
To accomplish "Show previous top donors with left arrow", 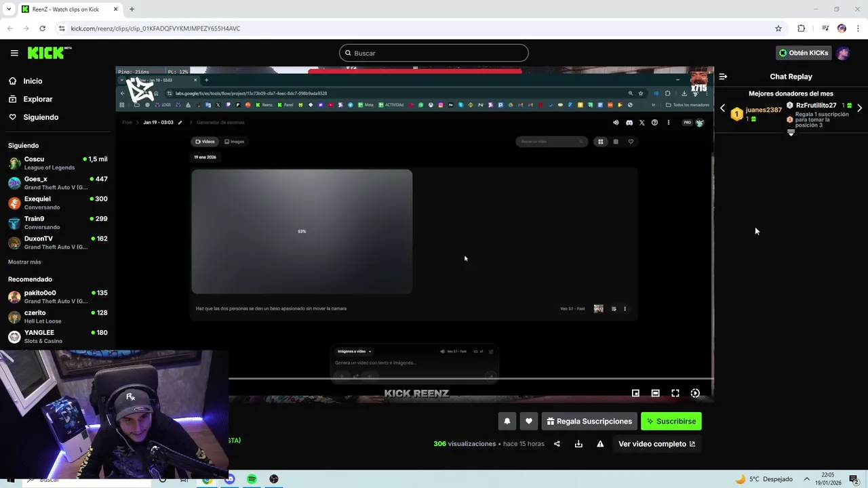I will (722, 108).
